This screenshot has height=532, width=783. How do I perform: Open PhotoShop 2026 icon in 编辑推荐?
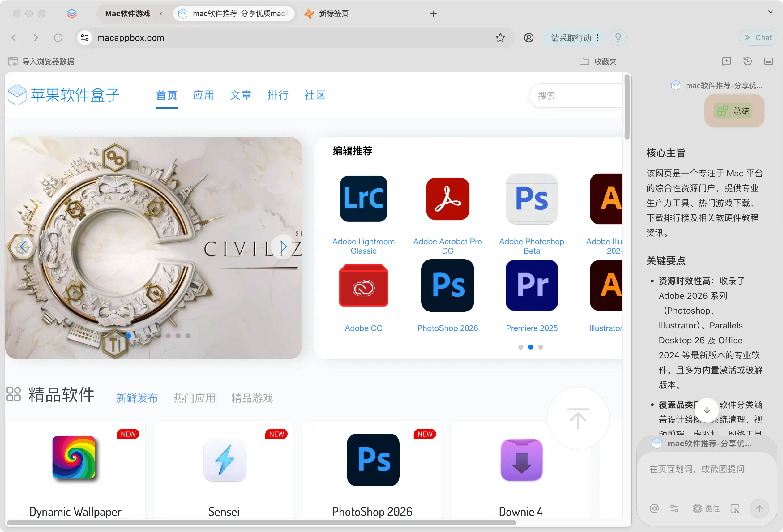click(447, 285)
